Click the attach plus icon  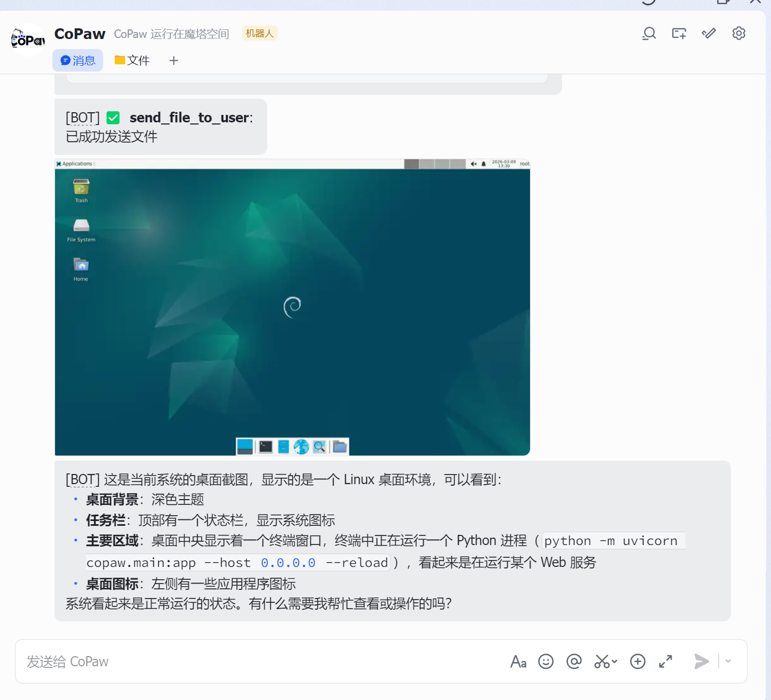[637, 662]
